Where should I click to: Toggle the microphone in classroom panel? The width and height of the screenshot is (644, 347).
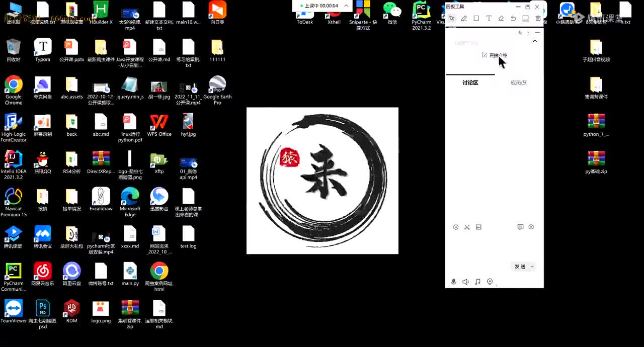453,282
